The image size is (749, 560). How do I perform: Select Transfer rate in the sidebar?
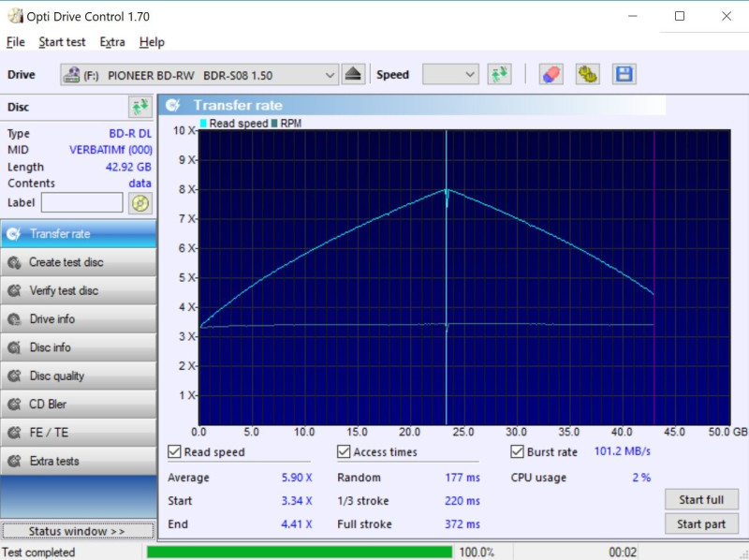click(79, 234)
